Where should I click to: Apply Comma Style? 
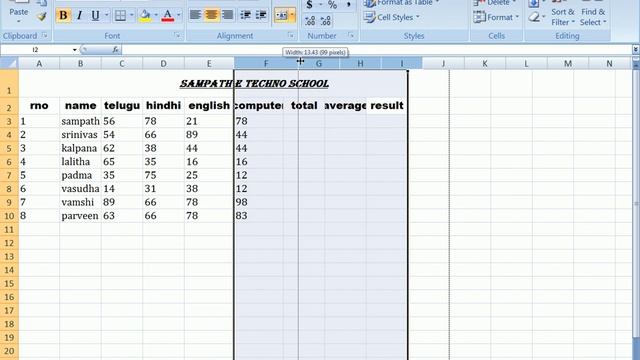(x=349, y=4)
